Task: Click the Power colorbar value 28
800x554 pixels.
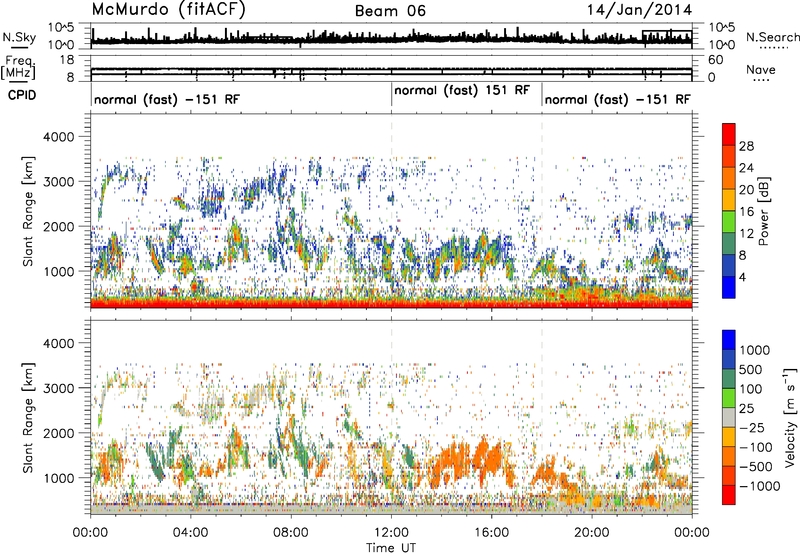Action: [746, 146]
